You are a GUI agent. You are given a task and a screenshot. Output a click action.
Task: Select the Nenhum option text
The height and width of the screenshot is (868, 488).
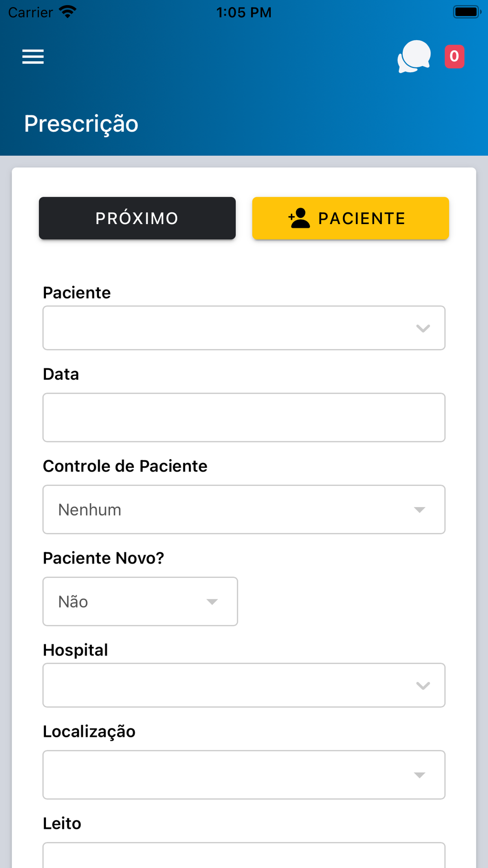(90, 510)
